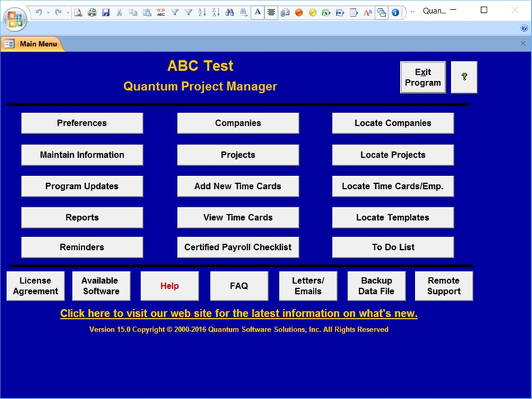Image resolution: width=532 pixels, height=399 pixels.
Task: Sort ascending with the A-Z icon
Action: pos(202,12)
